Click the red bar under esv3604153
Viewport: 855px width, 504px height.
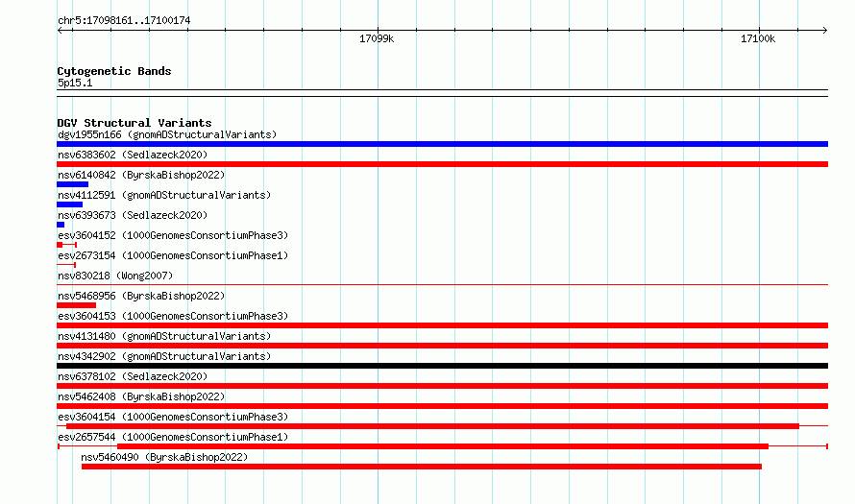pos(442,325)
